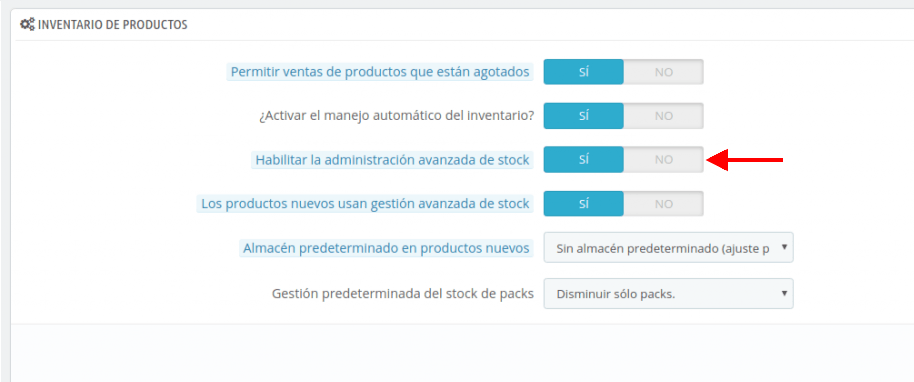Click the gears icon beside Inventario de Productos
914x382 pixels.
click(27, 25)
